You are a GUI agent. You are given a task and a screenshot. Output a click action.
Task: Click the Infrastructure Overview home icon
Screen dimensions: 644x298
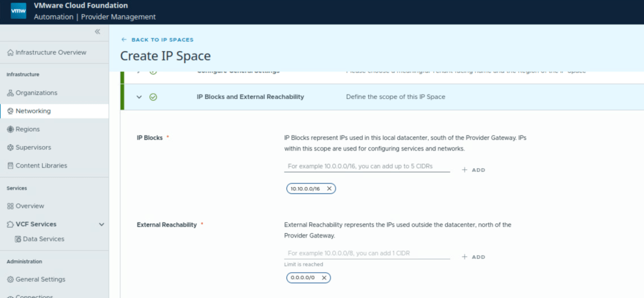click(10, 52)
